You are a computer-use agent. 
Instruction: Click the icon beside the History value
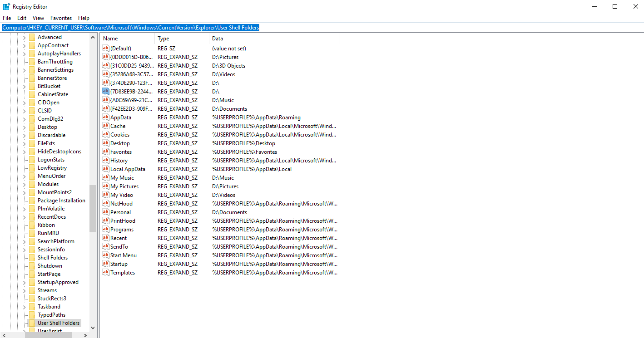[x=106, y=160]
